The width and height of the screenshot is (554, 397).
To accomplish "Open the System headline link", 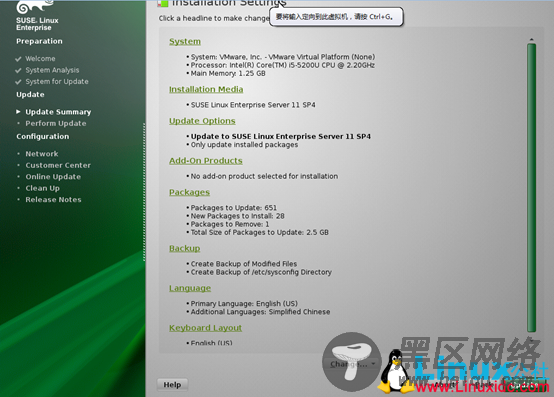I will coord(185,42).
